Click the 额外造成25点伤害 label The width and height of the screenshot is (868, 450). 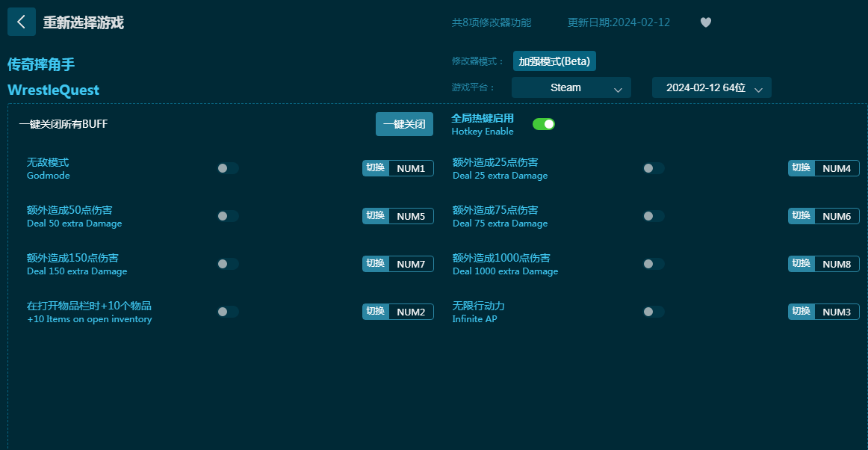(x=495, y=162)
